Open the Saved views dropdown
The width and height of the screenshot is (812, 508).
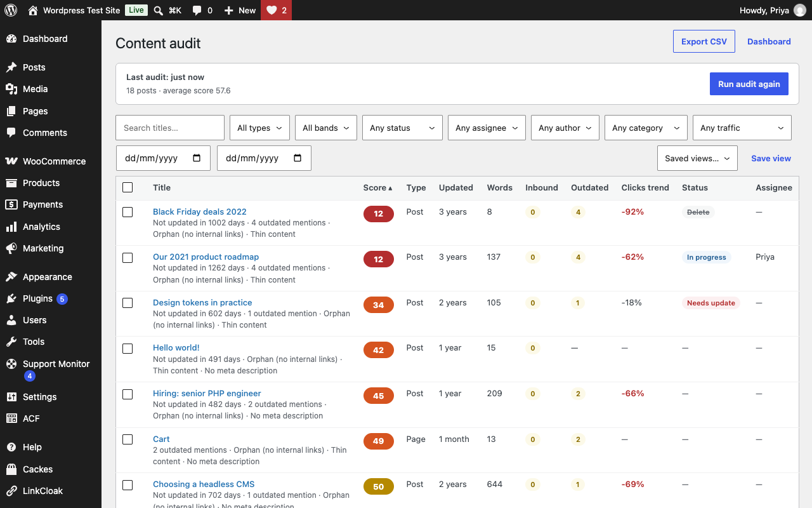pyautogui.click(x=697, y=158)
